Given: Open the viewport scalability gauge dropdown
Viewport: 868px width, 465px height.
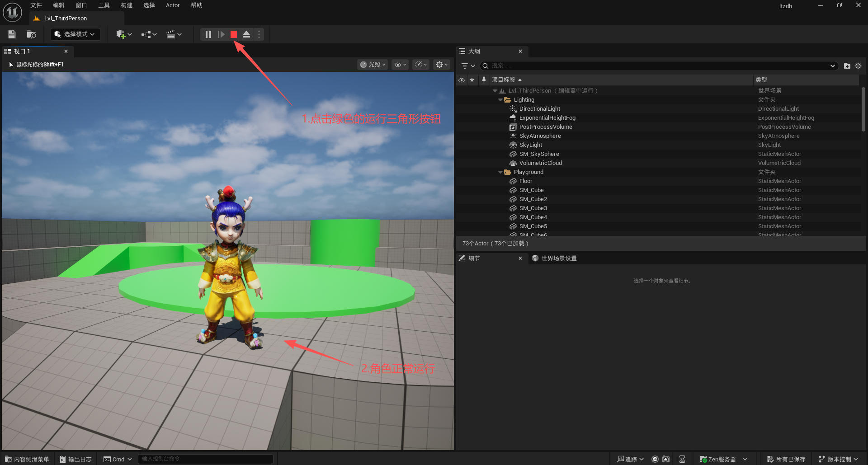Looking at the screenshot, I should (421, 65).
